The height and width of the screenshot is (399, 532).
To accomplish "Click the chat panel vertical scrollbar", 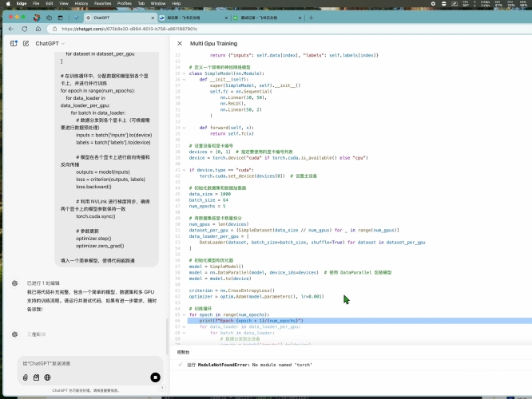I will 166,336.
